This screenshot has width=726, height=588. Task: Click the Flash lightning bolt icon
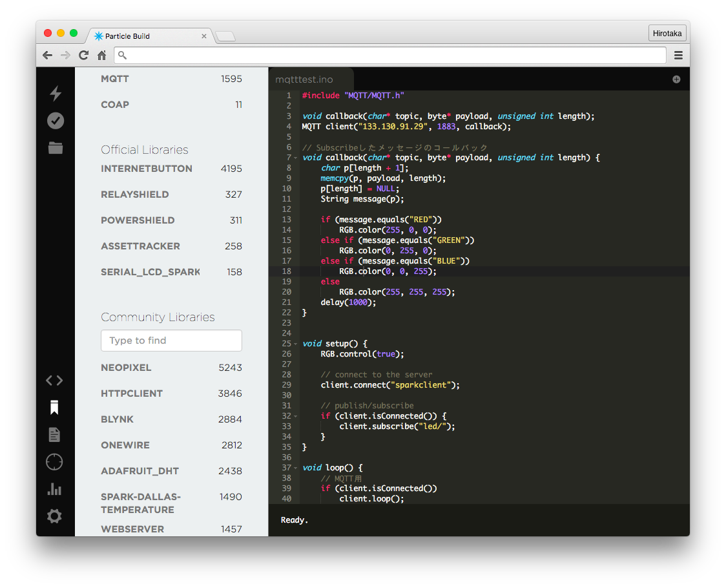point(56,93)
